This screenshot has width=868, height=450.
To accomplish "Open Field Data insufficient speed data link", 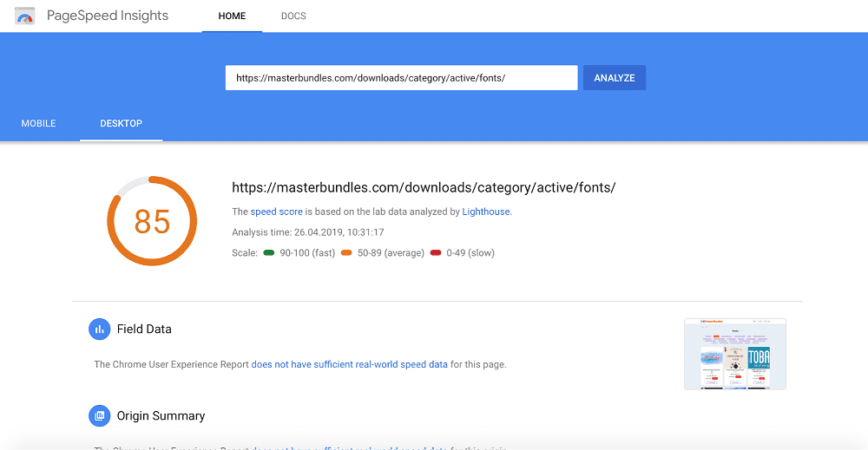I will 349,364.
